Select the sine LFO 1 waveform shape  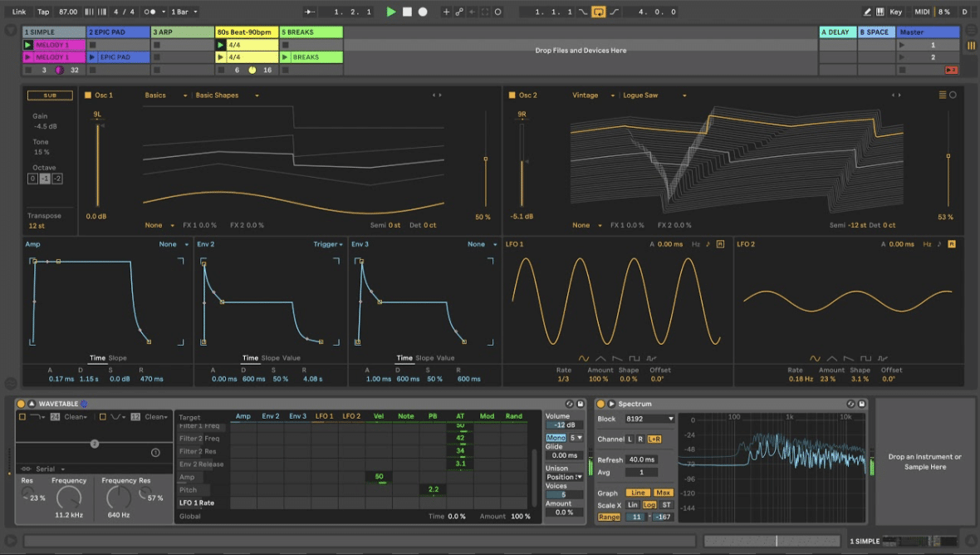click(583, 359)
